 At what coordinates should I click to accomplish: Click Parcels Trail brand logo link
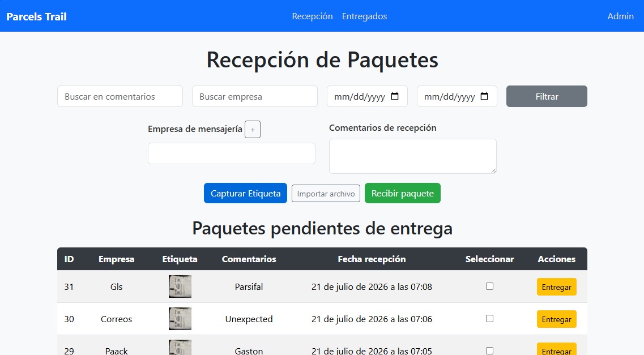(x=37, y=17)
